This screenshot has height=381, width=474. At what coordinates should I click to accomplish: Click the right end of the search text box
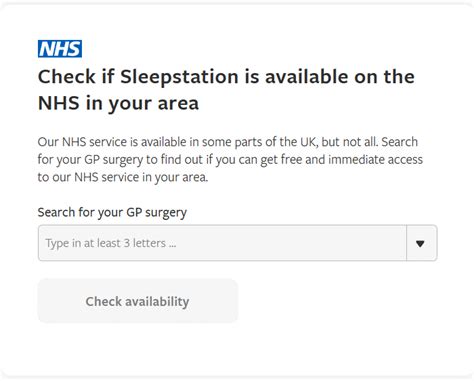pyautogui.click(x=393, y=243)
